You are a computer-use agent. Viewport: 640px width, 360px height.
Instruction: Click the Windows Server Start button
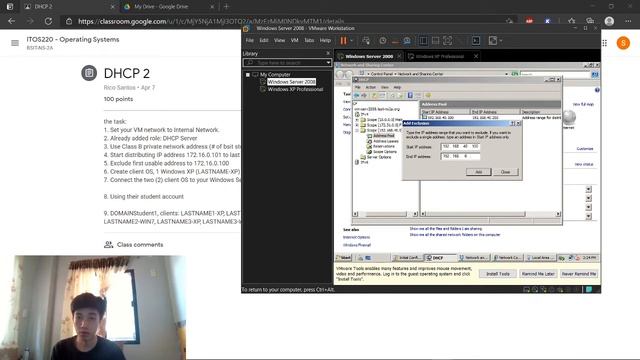pyautogui.click(x=344, y=258)
